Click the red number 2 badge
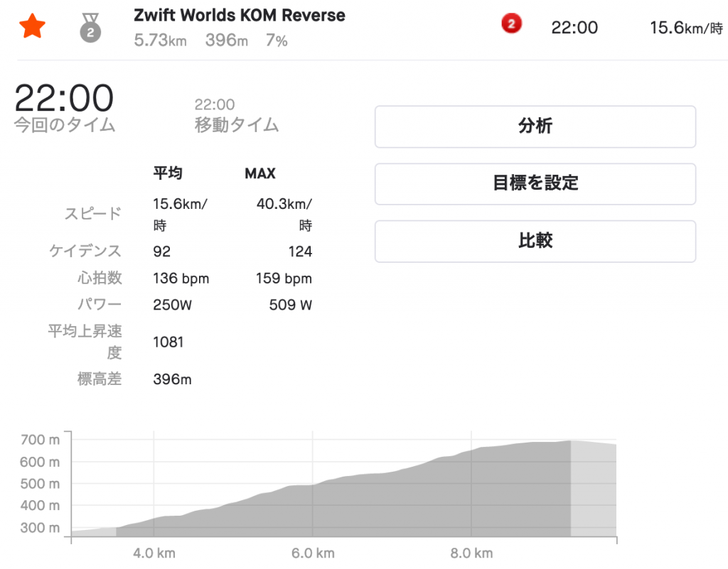 pos(512,23)
